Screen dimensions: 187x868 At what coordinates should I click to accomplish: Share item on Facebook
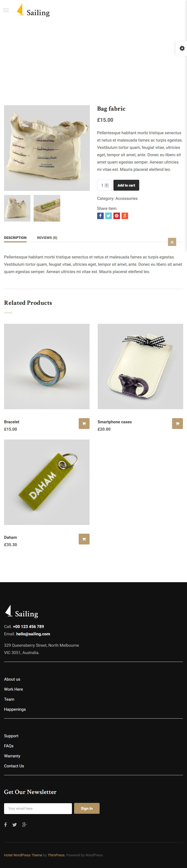[x=100, y=216]
